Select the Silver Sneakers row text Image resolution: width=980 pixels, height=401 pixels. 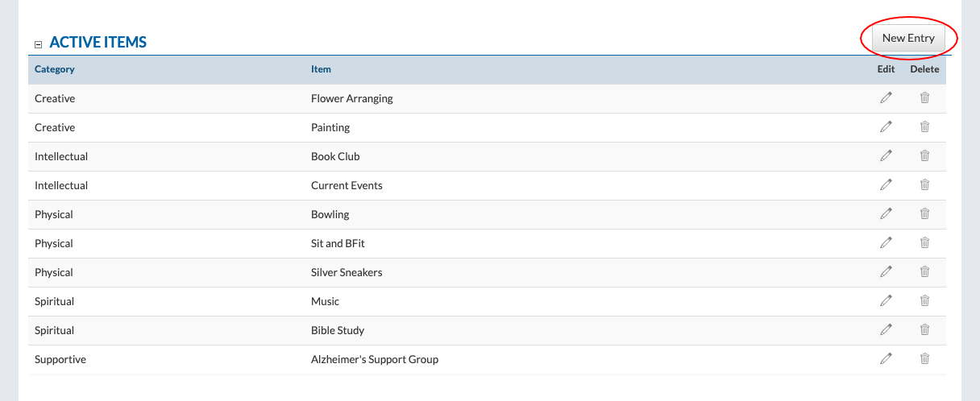(347, 272)
